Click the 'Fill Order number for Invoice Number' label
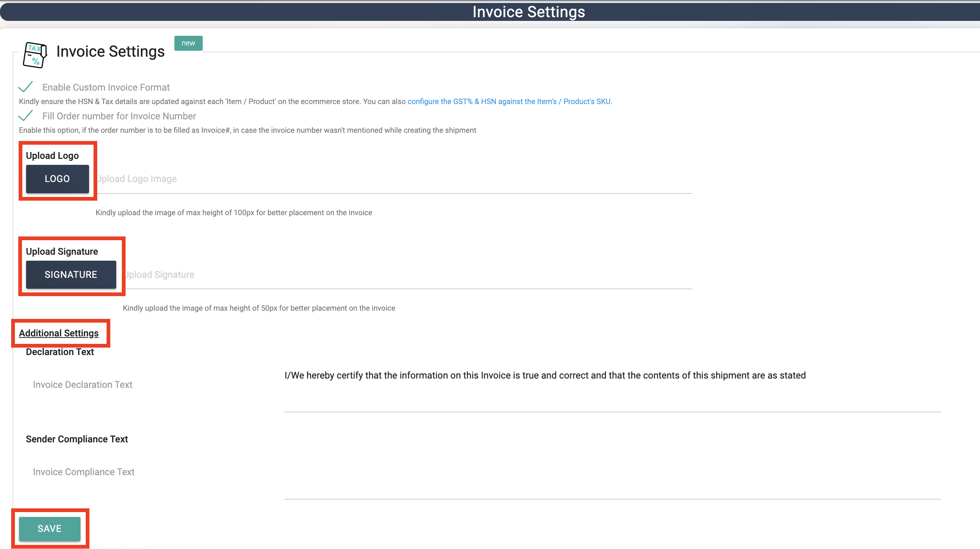Screen dimensions: 980x549 point(119,116)
